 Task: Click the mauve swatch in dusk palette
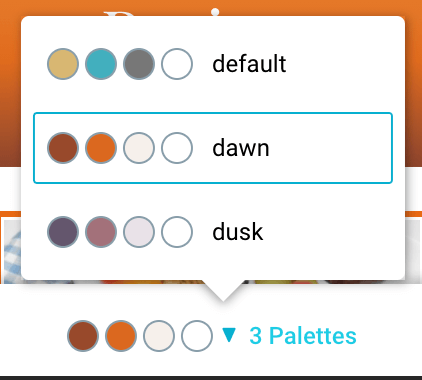point(101,232)
